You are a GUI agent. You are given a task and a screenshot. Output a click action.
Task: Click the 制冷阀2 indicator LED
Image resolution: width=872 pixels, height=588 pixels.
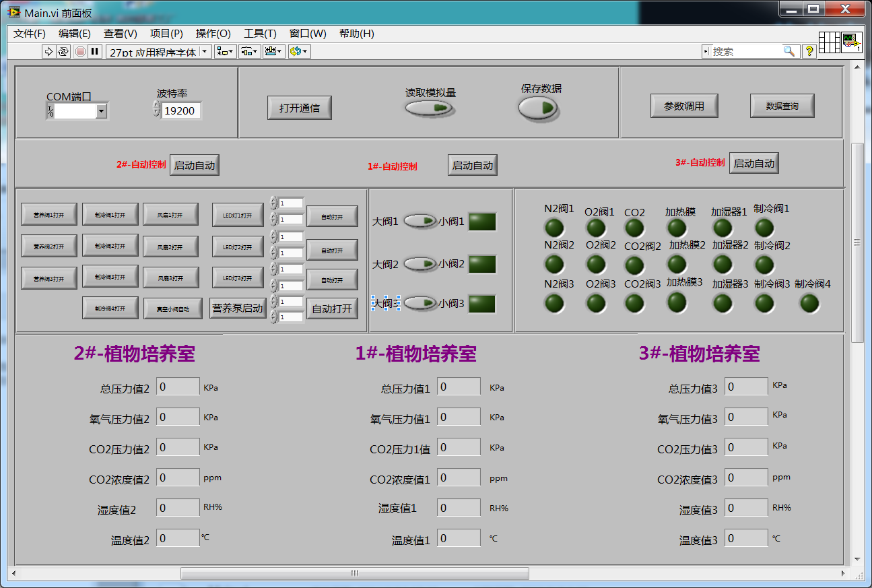[x=764, y=264]
